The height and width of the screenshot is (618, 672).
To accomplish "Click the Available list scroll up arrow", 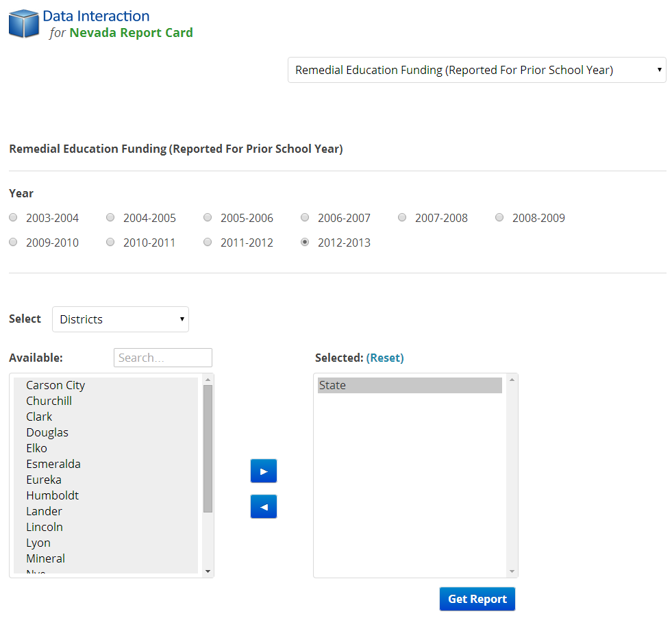I will click(208, 380).
